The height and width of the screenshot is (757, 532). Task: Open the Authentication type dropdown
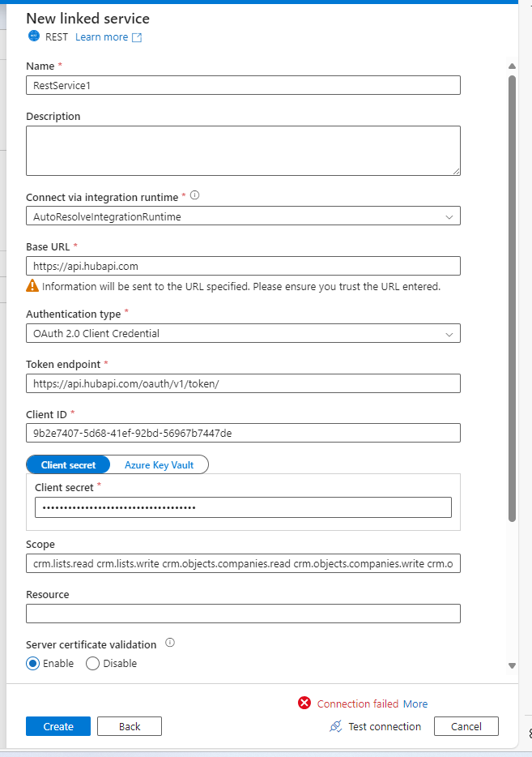(243, 334)
